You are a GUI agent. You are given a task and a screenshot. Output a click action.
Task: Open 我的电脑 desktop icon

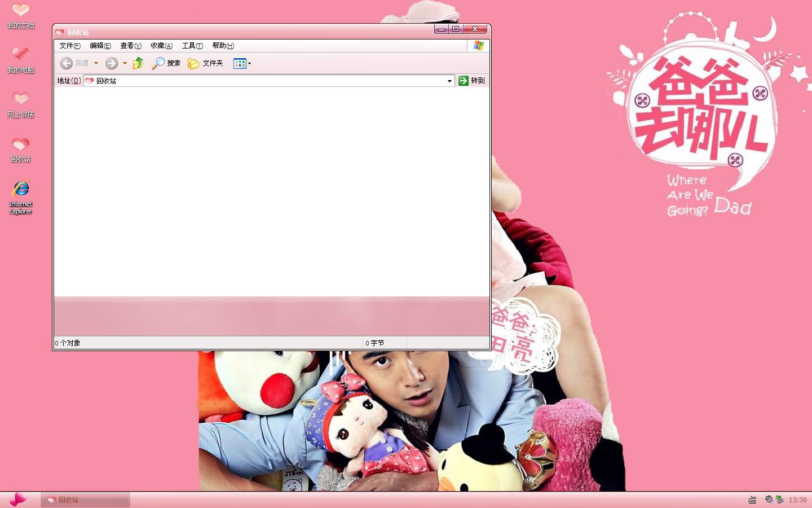(20, 60)
